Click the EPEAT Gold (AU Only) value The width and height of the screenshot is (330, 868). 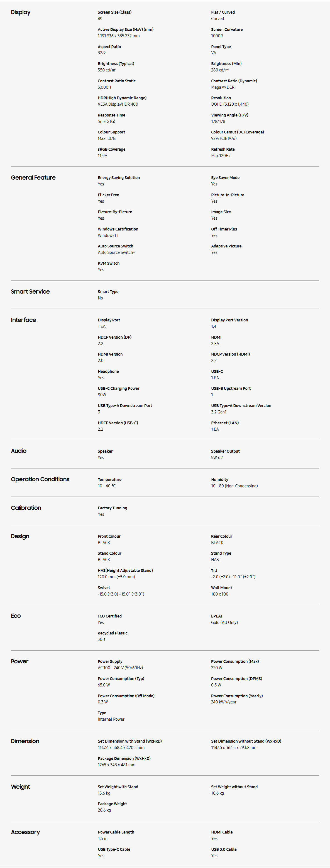point(224,622)
